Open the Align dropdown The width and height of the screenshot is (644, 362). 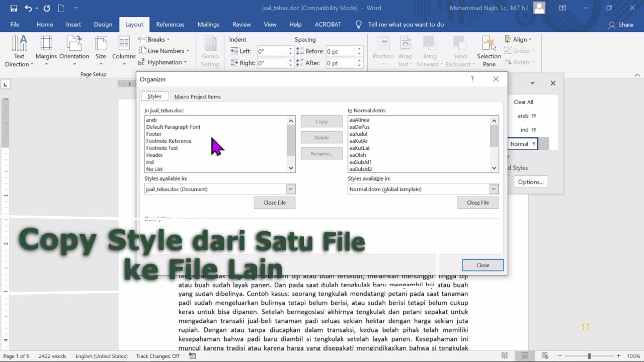pos(518,39)
